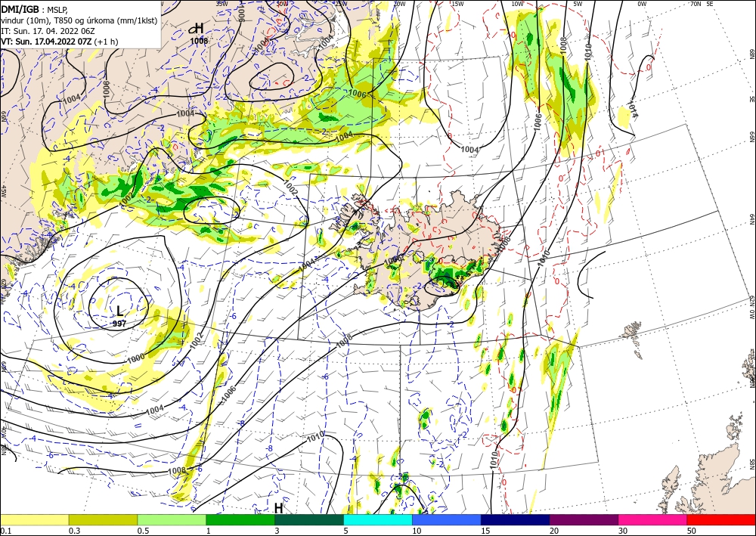Choose the purple 20–30 legend swatch

(x=584, y=519)
